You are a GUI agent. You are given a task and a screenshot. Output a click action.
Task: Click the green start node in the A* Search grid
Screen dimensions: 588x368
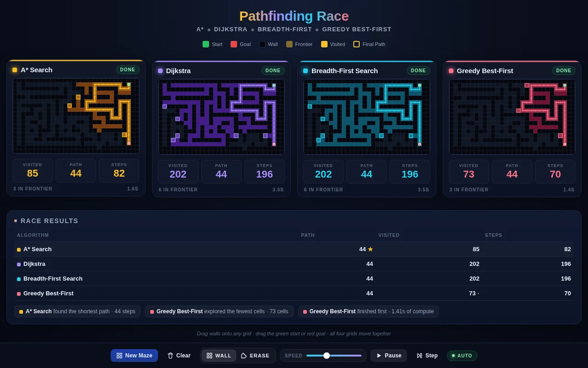pos(129,85)
